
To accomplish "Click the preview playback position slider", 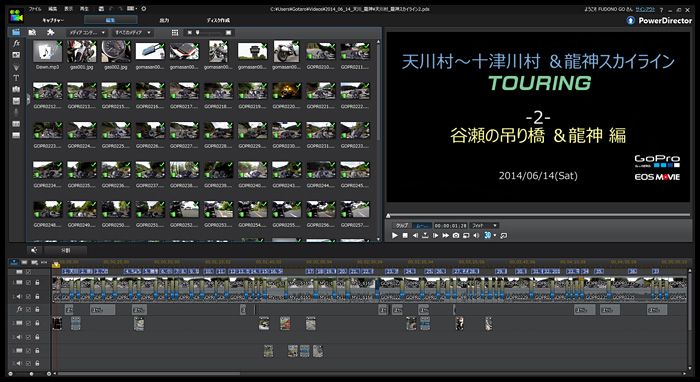I will tap(389, 216).
